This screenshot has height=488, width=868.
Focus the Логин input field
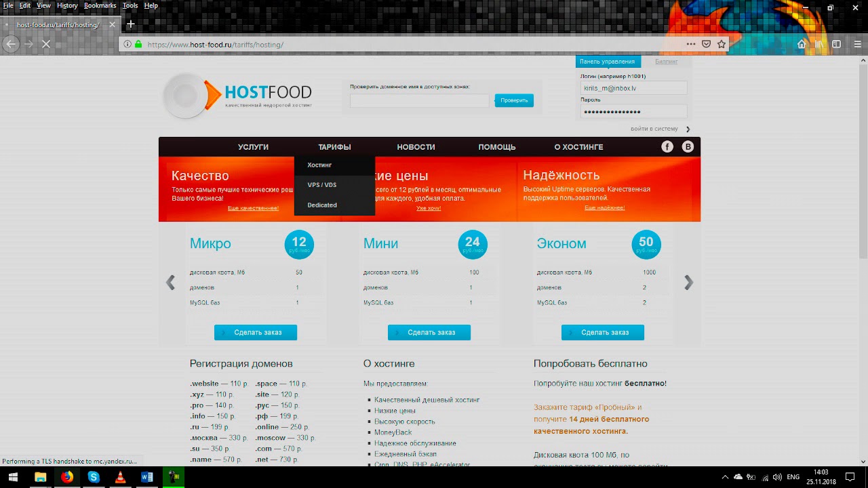point(634,88)
